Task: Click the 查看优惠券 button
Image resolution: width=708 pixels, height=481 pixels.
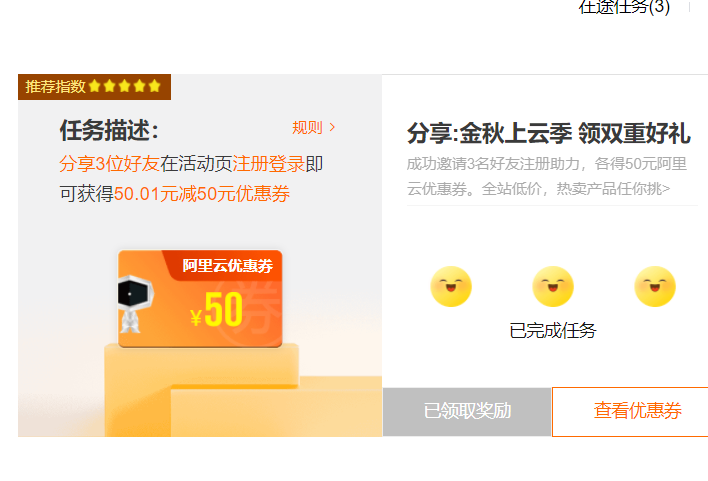Action: pos(637,411)
